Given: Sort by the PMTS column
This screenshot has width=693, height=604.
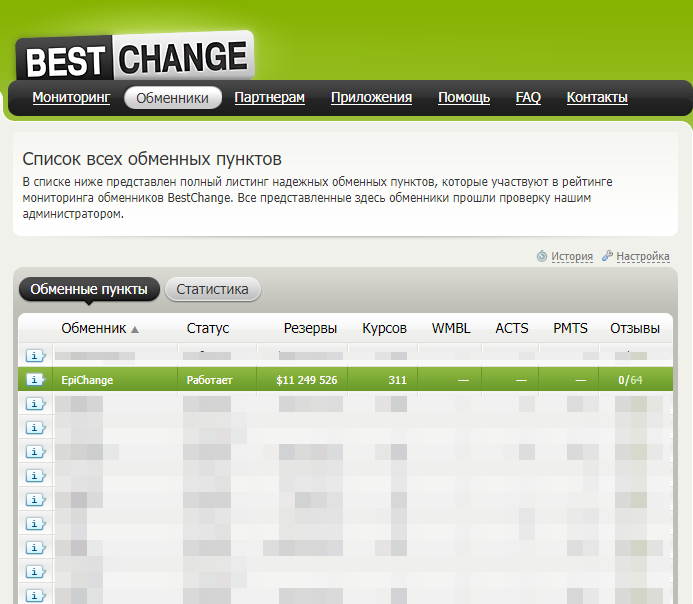Looking at the screenshot, I should tap(571, 328).
